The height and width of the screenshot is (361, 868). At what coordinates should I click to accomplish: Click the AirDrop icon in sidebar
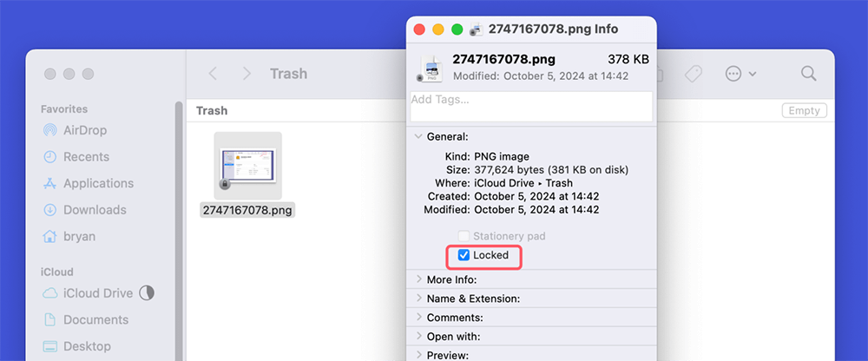[49, 130]
